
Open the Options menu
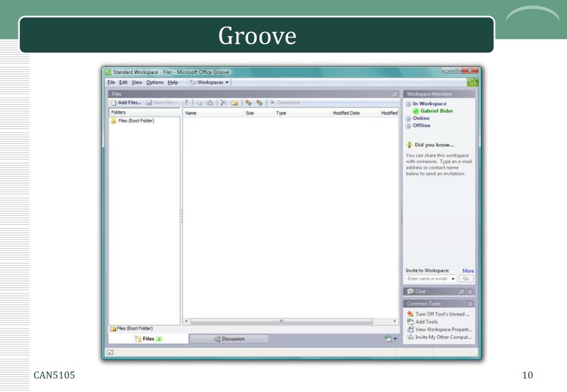pos(155,82)
